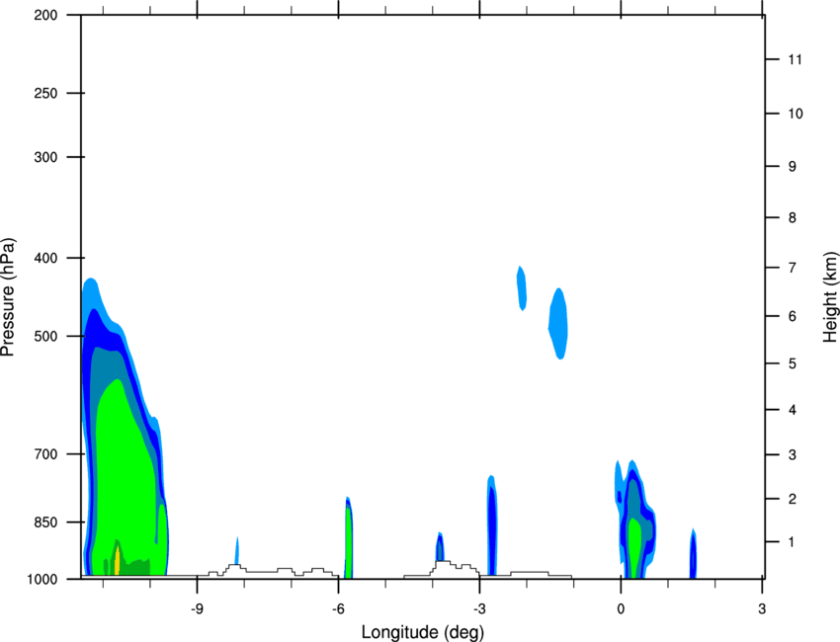Screen dimensions: 840x642
Task: Select the 250 pressure tick label
Action: 45,93
